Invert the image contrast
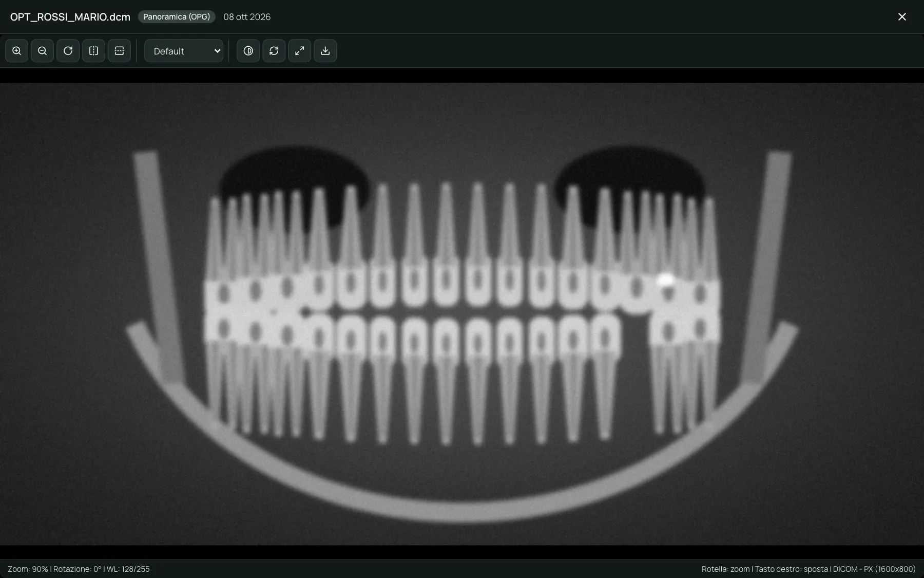This screenshot has width=924, height=578. 248,51
